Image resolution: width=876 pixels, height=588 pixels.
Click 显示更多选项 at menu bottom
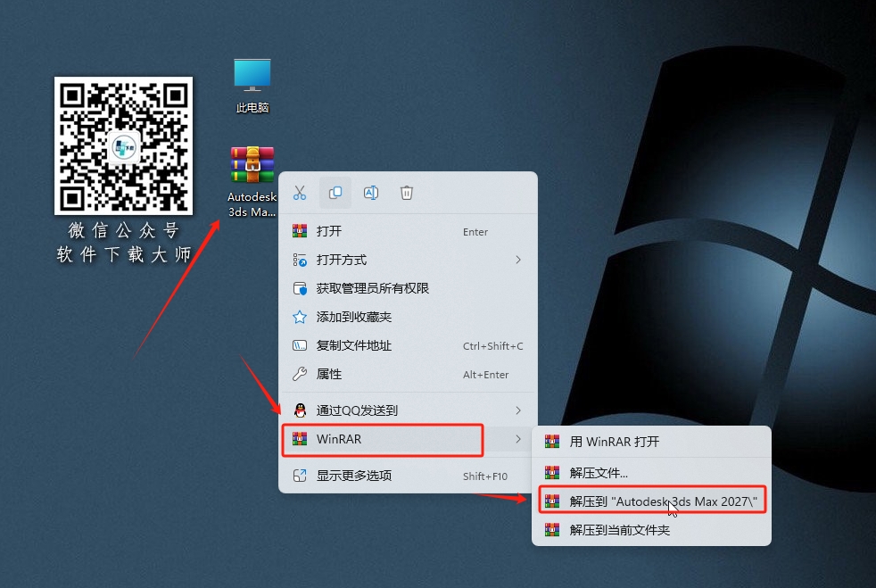(x=355, y=476)
